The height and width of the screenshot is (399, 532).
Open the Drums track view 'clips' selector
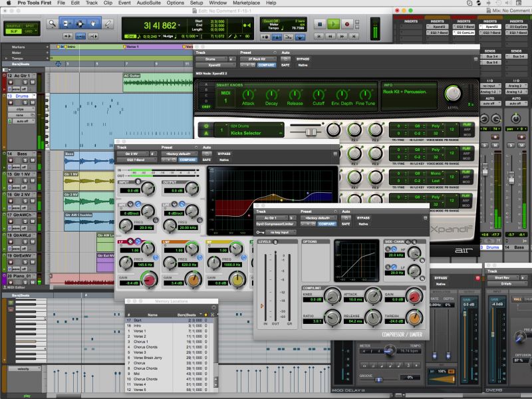click(x=21, y=109)
